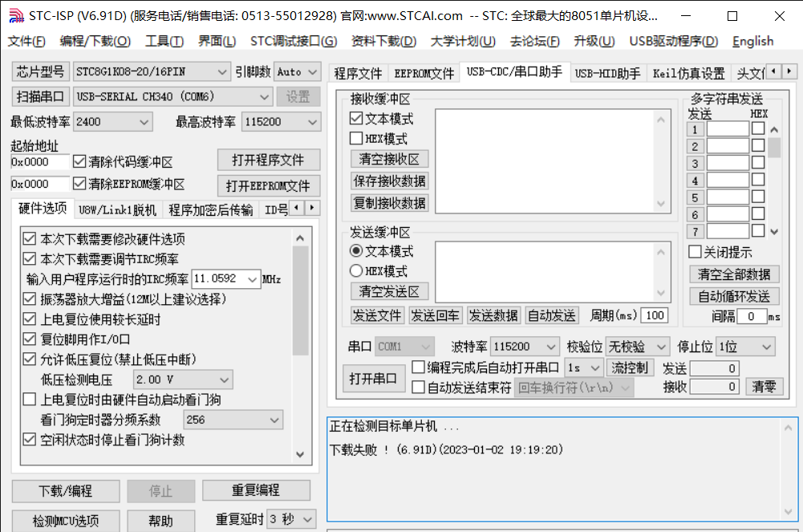Open 引脚数 Auto dropdown
This screenshot has height=532, width=803.
[298, 71]
